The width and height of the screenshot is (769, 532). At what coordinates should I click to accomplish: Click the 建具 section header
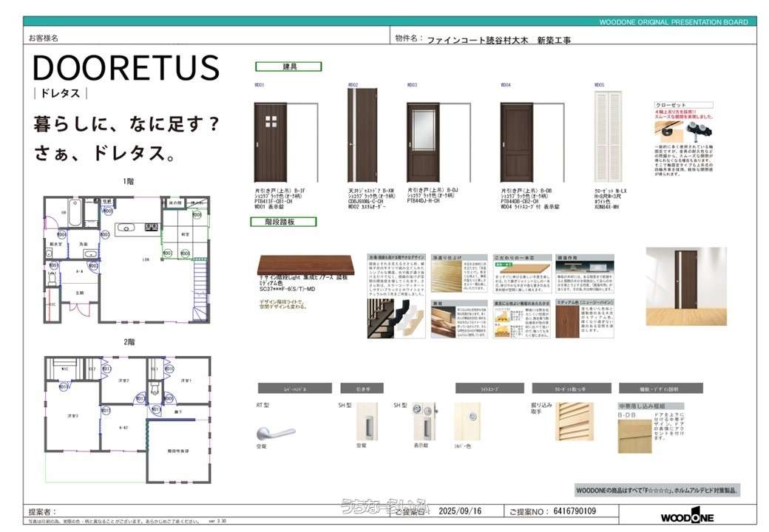[288, 66]
